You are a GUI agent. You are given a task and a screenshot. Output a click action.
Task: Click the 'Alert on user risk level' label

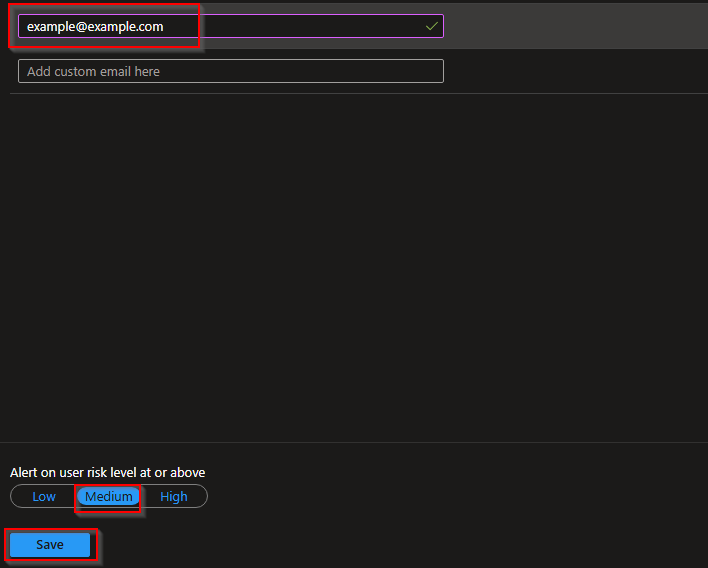pyautogui.click(x=108, y=472)
